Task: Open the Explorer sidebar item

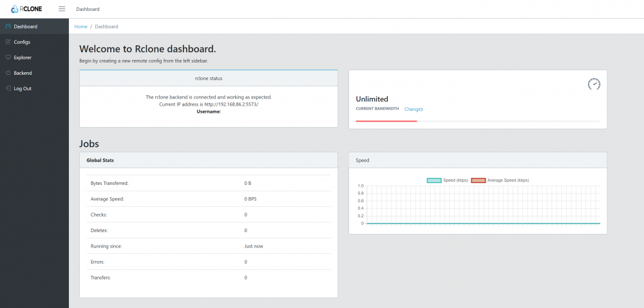Action: pos(35,57)
